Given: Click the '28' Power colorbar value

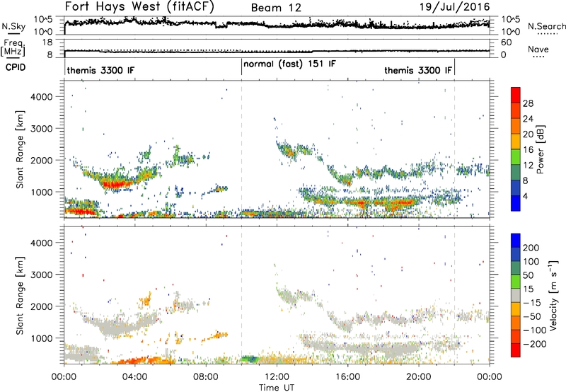Looking at the screenshot, I should 528,103.
